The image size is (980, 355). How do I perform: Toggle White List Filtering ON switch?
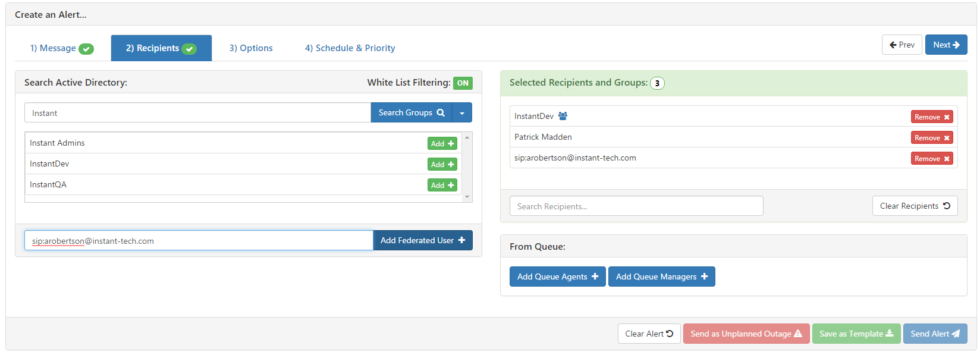pyautogui.click(x=463, y=83)
